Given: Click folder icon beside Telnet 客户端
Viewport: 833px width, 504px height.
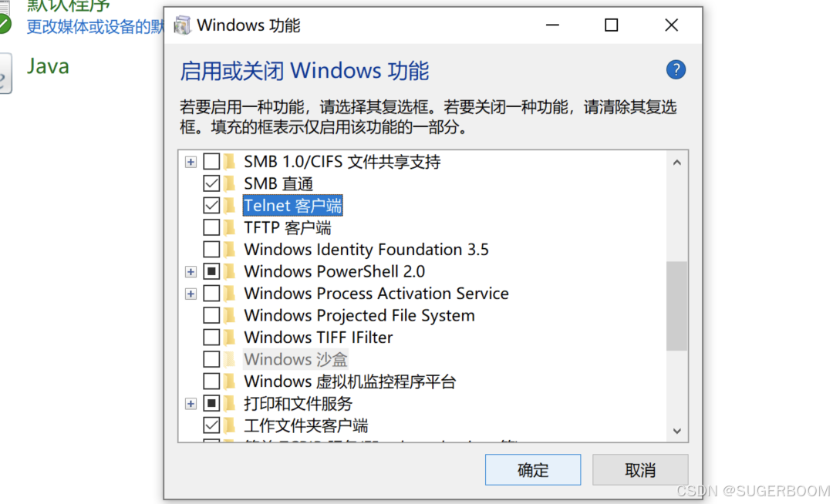Looking at the screenshot, I should point(230,206).
